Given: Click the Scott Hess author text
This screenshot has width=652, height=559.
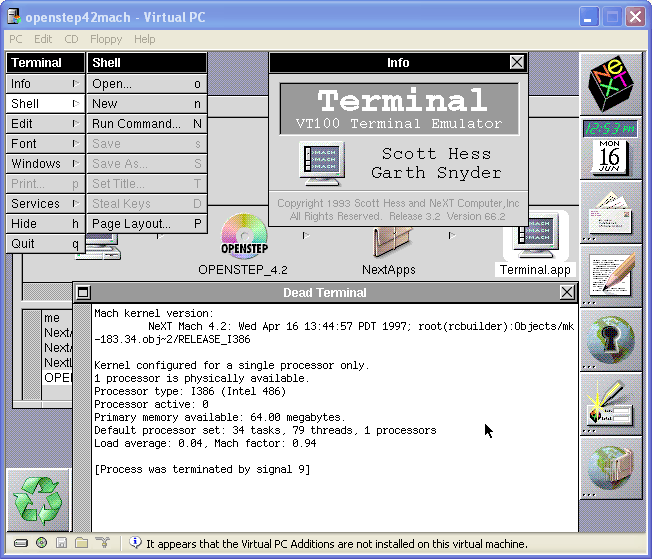Looking at the screenshot, I should pos(436,153).
